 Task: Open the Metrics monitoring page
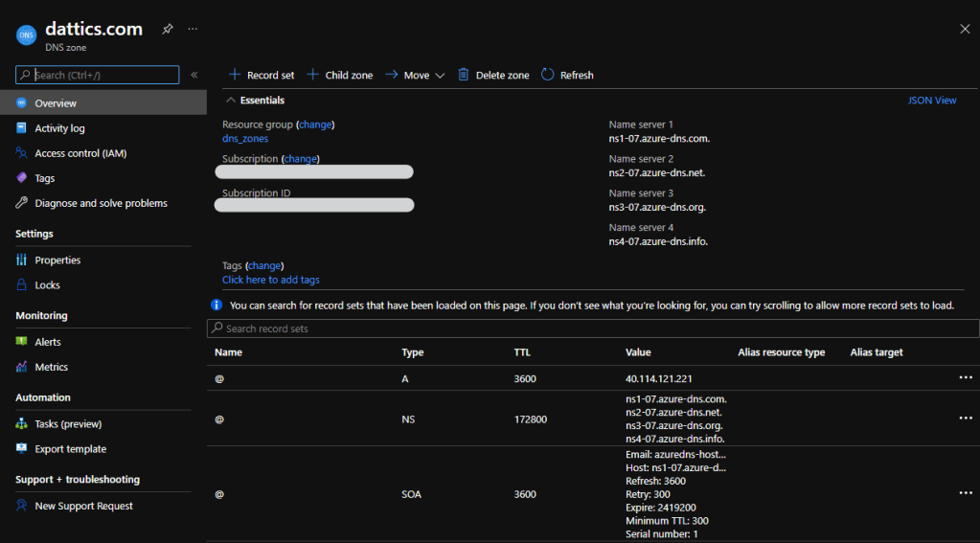51,367
